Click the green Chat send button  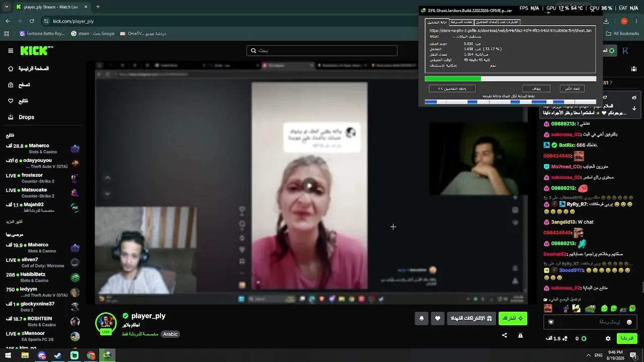pos(627,338)
